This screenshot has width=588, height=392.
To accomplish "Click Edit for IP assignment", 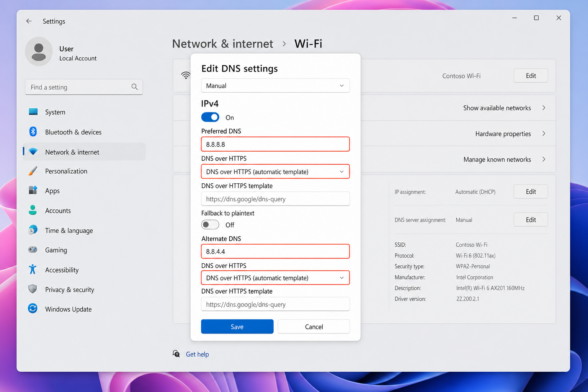I will [531, 191].
